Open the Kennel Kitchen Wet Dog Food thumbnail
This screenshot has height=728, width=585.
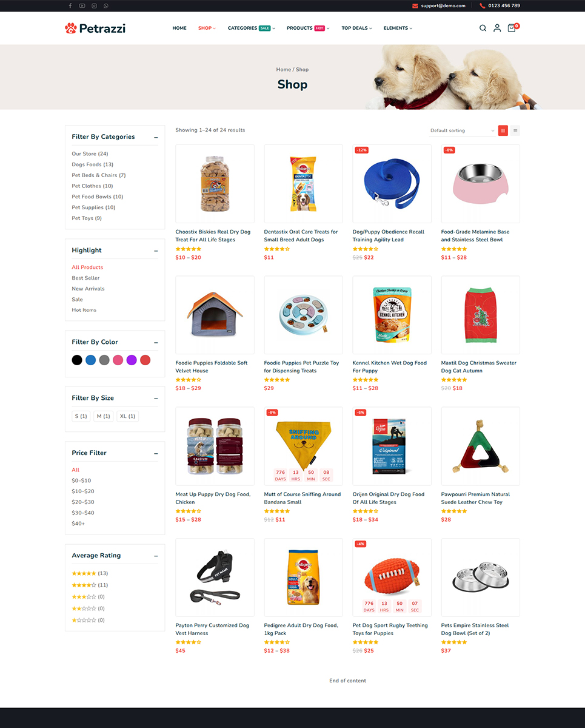392,315
